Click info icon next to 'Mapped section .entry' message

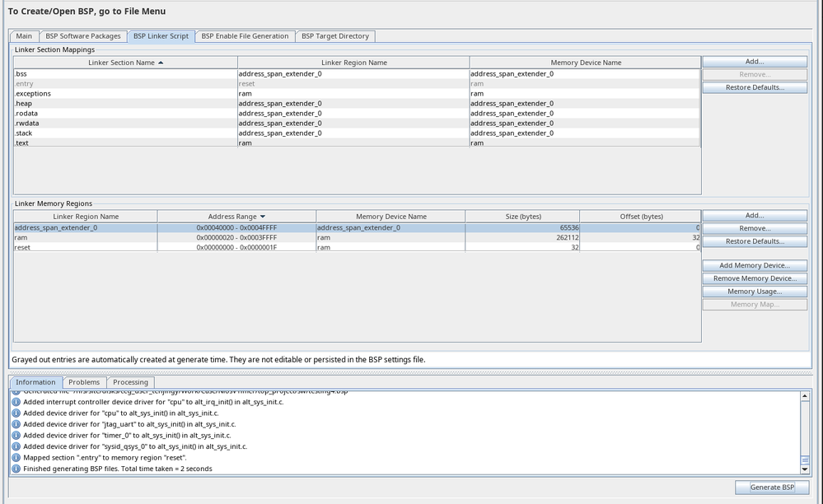[x=16, y=457]
